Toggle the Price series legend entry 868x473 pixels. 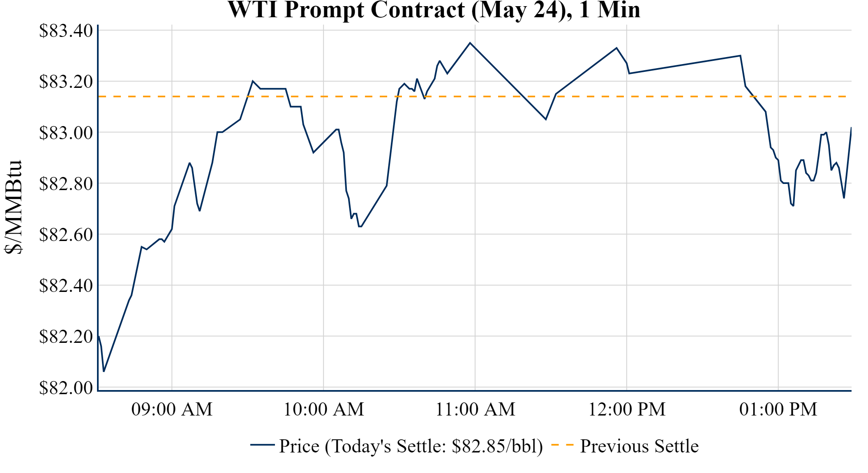[411, 446]
